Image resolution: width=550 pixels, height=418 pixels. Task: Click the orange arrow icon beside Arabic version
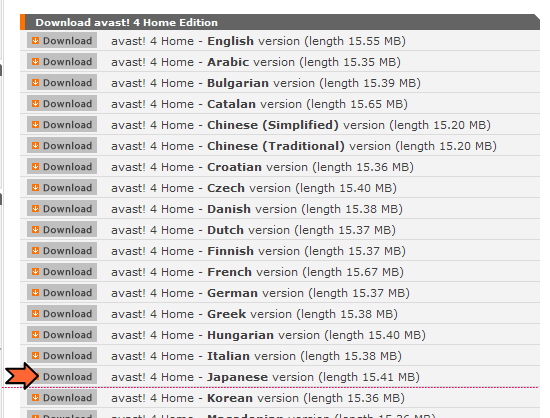35,62
